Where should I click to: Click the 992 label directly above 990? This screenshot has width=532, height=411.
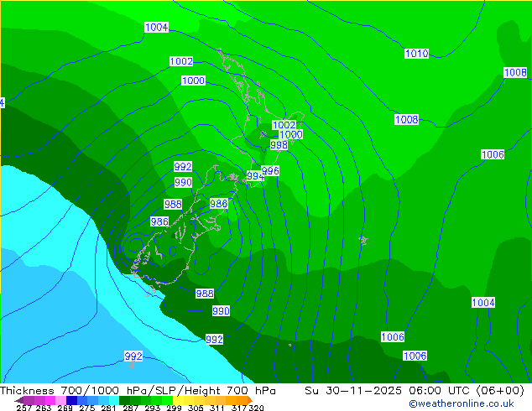183,167
